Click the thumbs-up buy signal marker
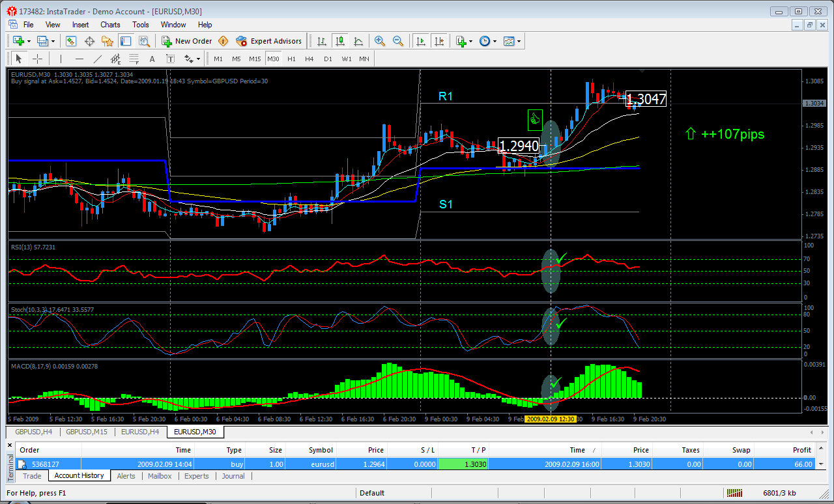834x504 pixels. tap(535, 119)
